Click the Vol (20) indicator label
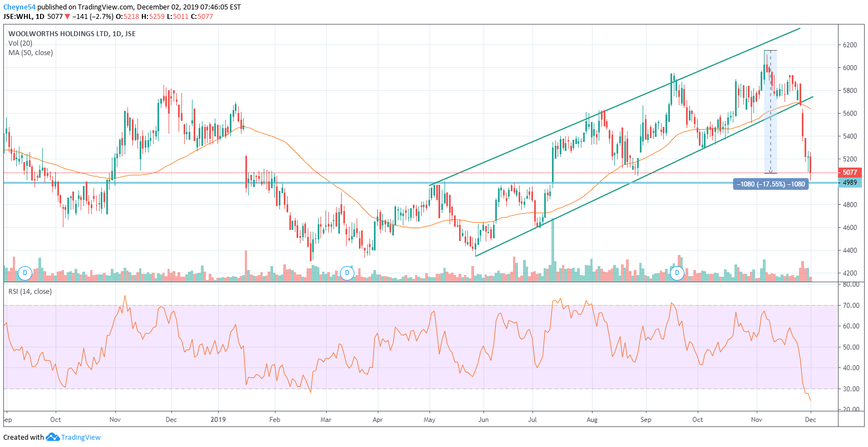Screen dimensions: 868x447 point(21,43)
